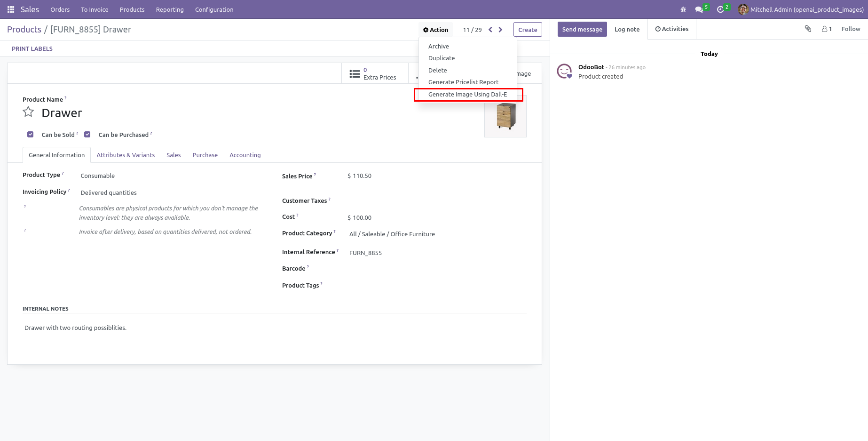Collapse the Action dropdown menu
Screen dimensions: 868x441
coord(435,30)
